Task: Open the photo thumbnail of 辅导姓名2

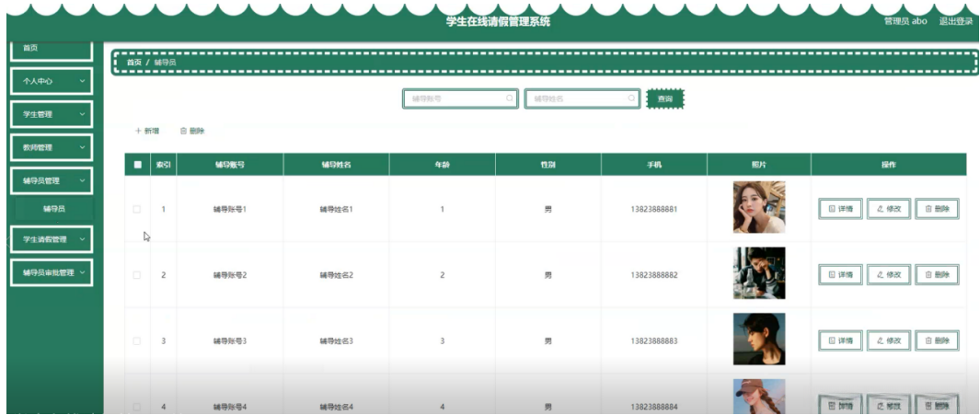Action: click(x=759, y=273)
